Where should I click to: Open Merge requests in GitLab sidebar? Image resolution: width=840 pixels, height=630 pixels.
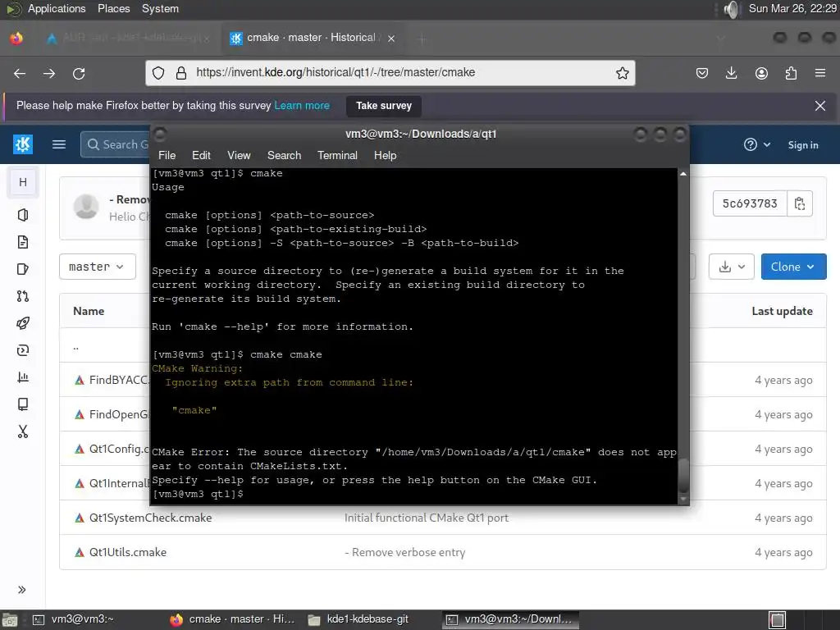click(x=22, y=295)
